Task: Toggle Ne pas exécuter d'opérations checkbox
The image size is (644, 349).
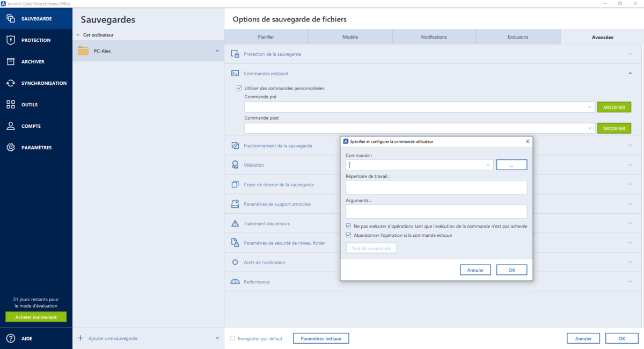Action: 349,226
